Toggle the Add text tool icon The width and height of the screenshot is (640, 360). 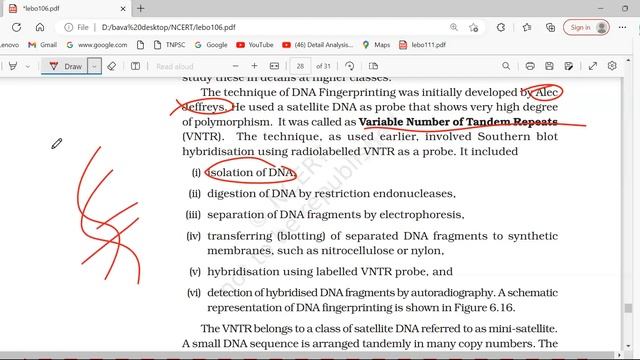pos(135,66)
